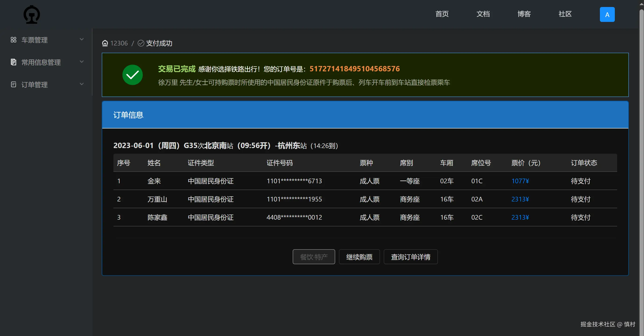644x336 pixels.
Task: Click the 支付成功 check circle icon
Action: point(141,43)
